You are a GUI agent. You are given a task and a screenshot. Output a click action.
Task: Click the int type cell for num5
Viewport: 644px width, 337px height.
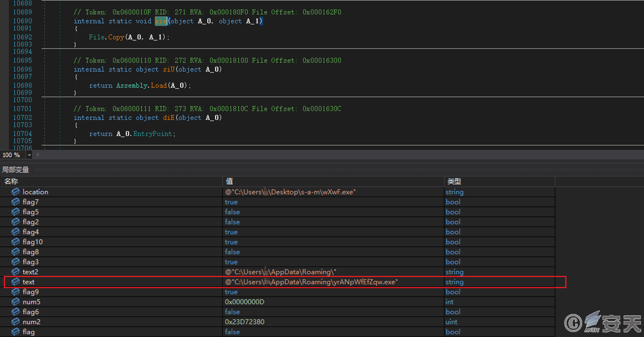[x=449, y=302]
